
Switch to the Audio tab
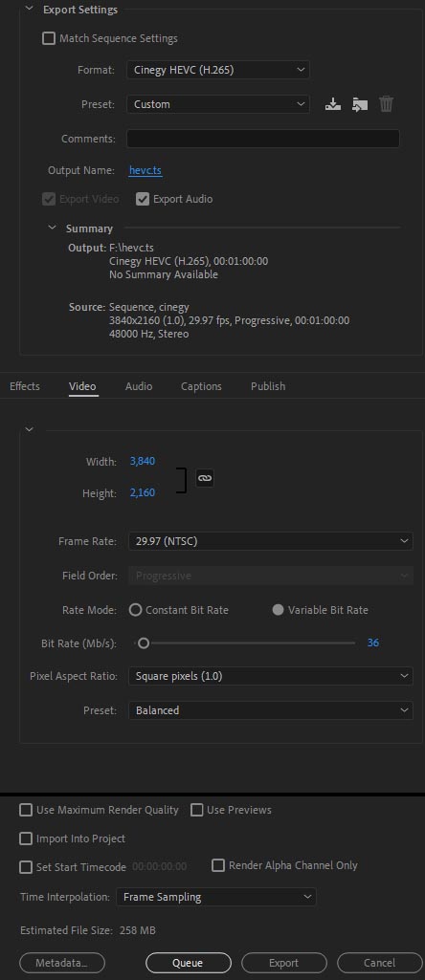139,386
